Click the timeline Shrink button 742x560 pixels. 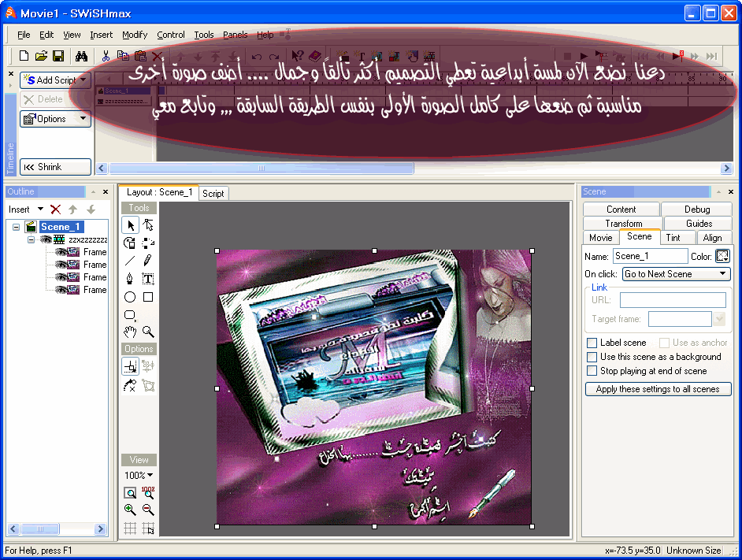tap(55, 167)
